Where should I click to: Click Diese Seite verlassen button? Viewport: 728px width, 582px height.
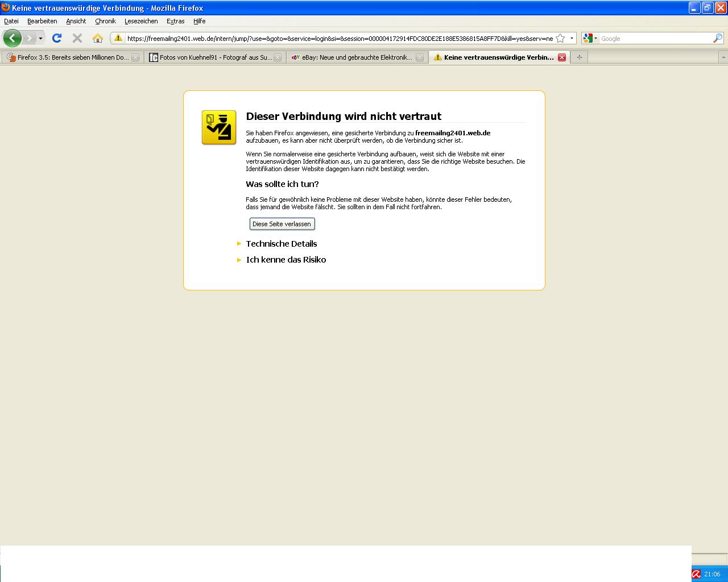282,224
